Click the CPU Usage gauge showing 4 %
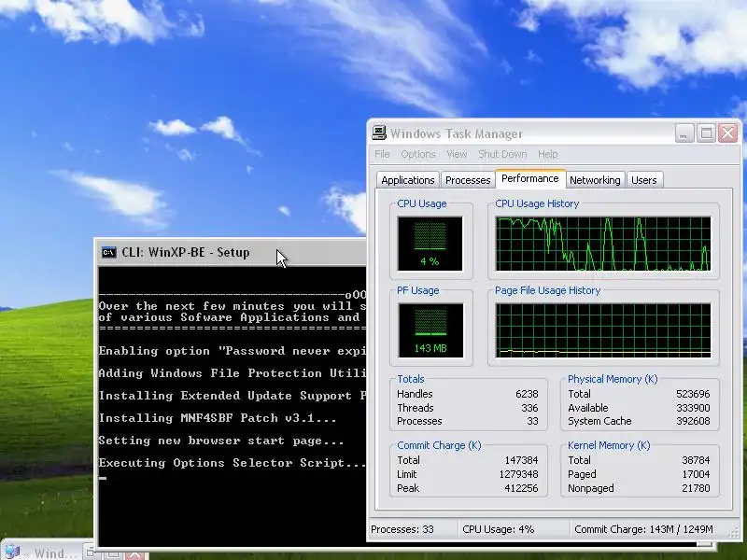 (x=430, y=244)
